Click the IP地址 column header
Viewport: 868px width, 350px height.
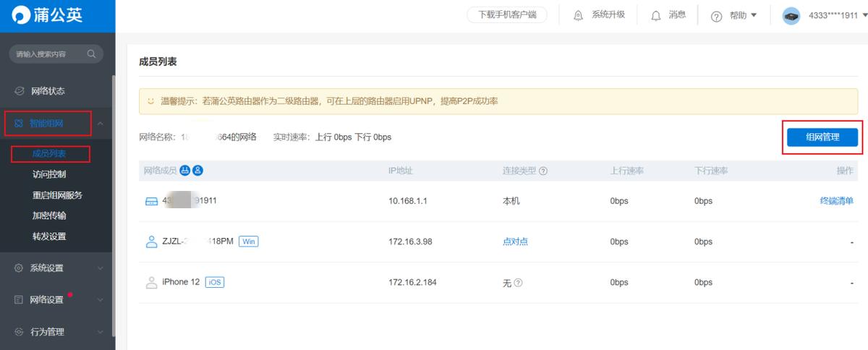[400, 171]
